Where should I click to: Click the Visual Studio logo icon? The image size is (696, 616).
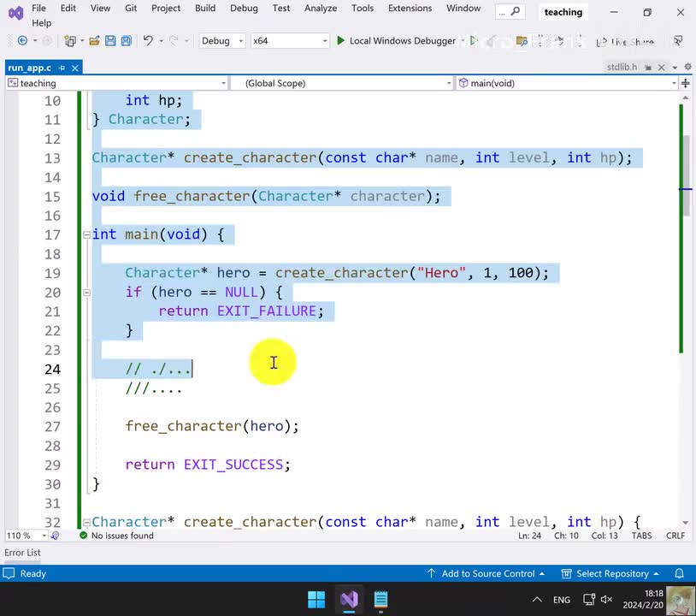(x=15, y=14)
